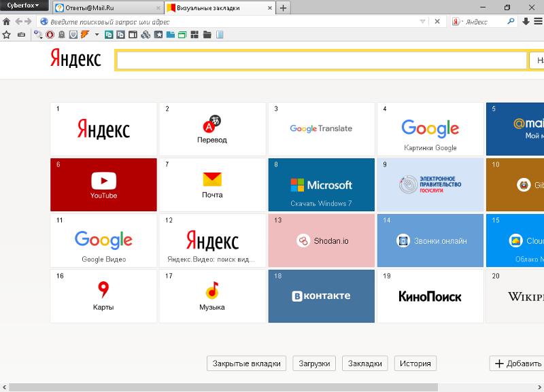
Task: Open the Microsoft Скачать Windows 7 tile
Action: coord(321,185)
